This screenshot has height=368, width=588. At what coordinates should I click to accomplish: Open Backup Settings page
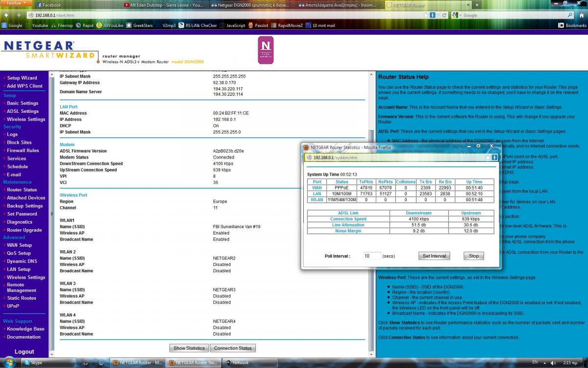25,206
